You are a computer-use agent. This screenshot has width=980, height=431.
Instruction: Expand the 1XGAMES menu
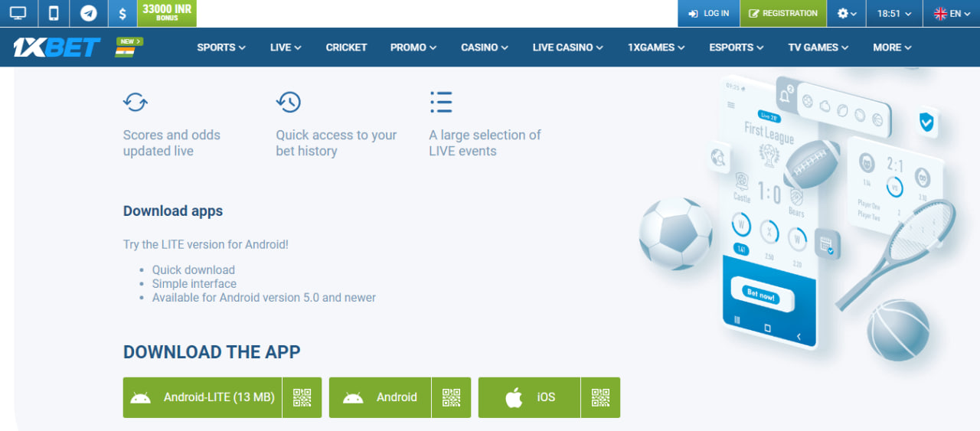click(x=656, y=47)
